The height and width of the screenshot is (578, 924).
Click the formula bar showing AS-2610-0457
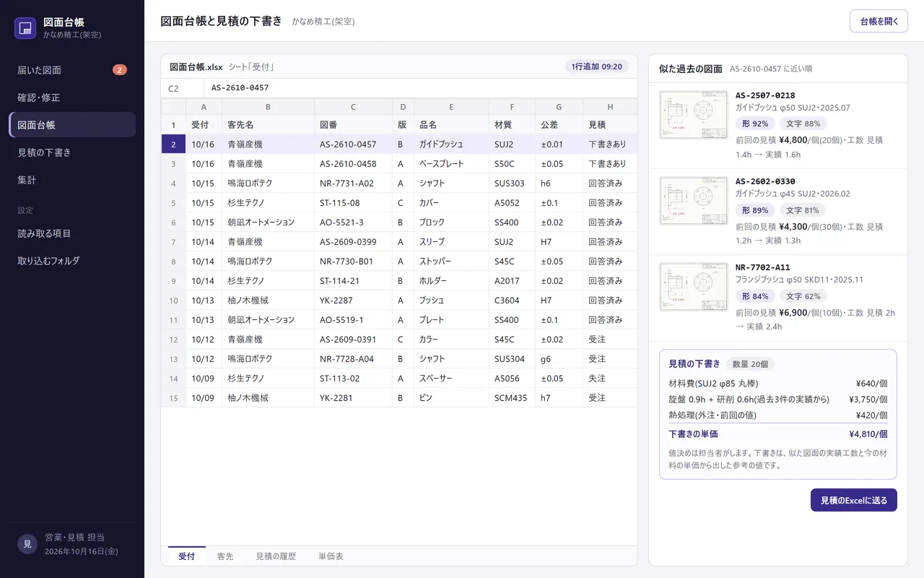421,88
